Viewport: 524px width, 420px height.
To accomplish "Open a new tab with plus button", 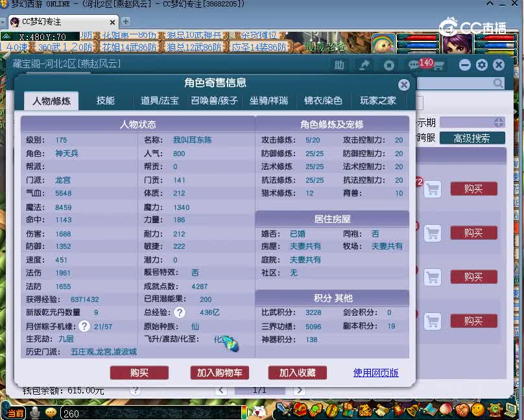I will pos(125,21).
